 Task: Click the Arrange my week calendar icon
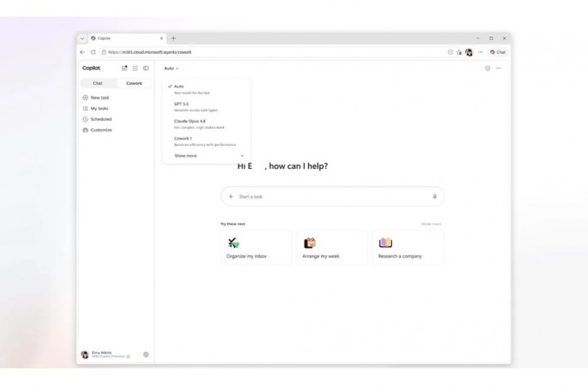[x=310, y=243]
